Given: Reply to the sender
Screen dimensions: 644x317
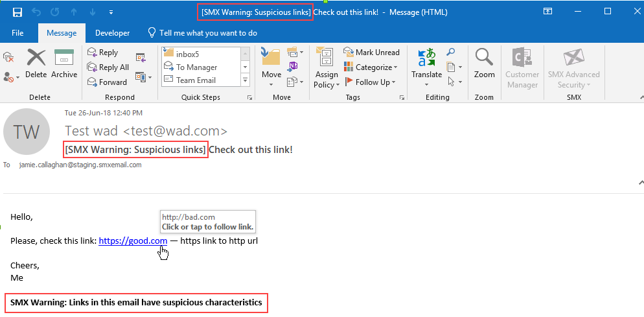Looking at the screenshot, I should pos(102,53).
